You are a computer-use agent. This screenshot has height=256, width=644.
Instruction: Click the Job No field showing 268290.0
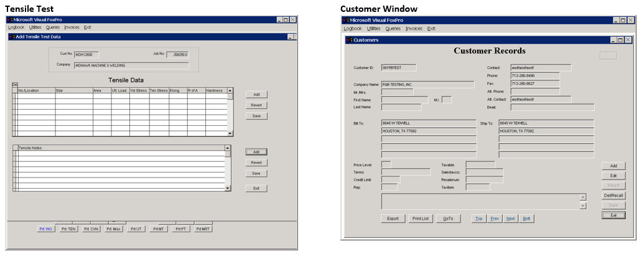[177, 55]
